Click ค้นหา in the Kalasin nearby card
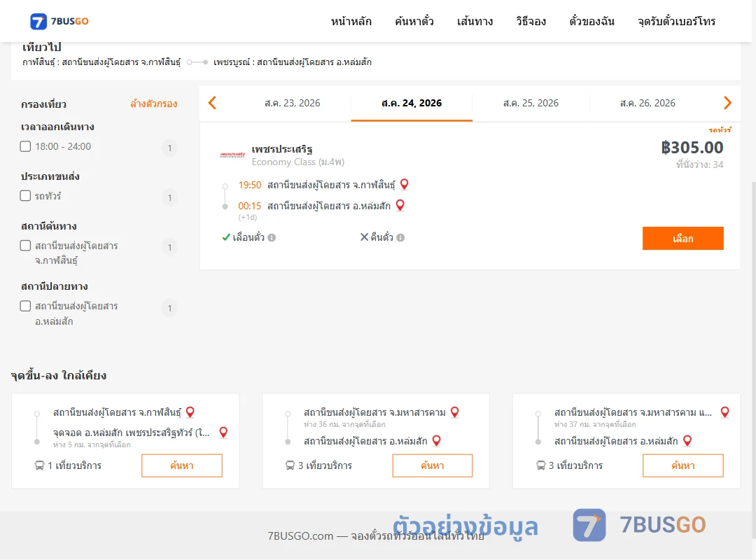Viewport: 756px width, 560px height. pyautogui.click(x=182, y=465)
